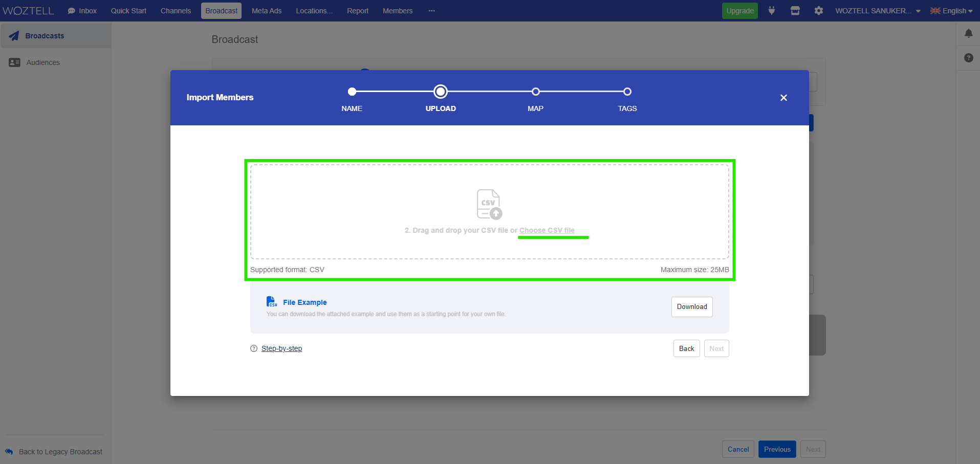Click the integrations plug icon

pyautogui.click(x=771, y=10)
